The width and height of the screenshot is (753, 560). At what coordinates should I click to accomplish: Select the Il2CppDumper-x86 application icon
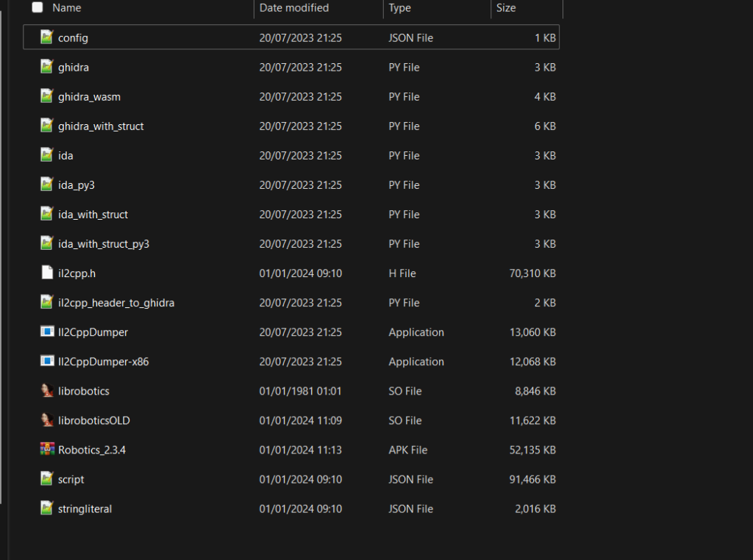point(47,361)
